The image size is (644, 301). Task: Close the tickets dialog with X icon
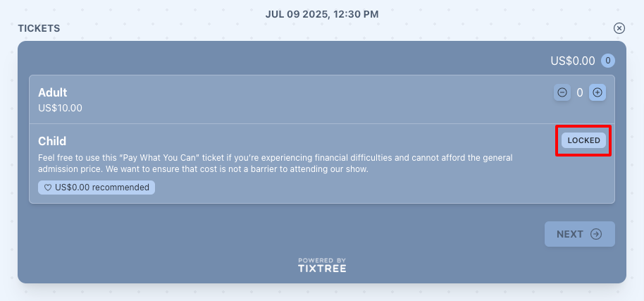[x=619, y=28]
